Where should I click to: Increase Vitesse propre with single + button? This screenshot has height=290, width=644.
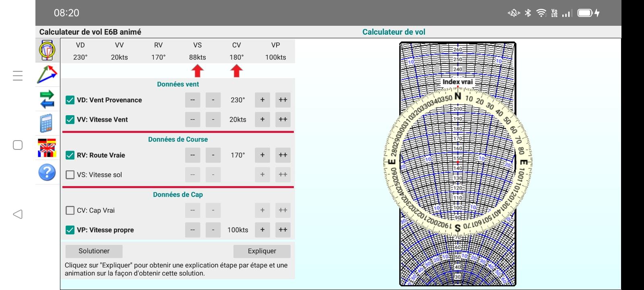click(262, 230)
